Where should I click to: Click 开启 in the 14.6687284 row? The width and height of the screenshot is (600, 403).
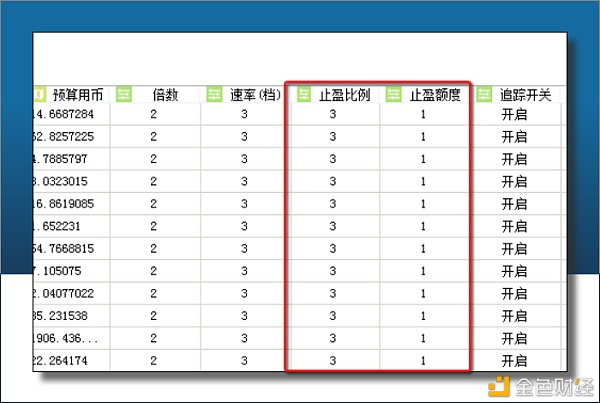514,114
